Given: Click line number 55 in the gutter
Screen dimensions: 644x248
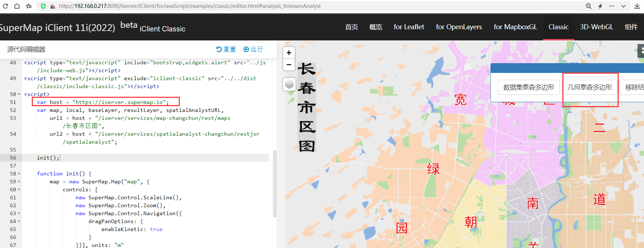Looking at the screenshot, I should coord(13,150).
